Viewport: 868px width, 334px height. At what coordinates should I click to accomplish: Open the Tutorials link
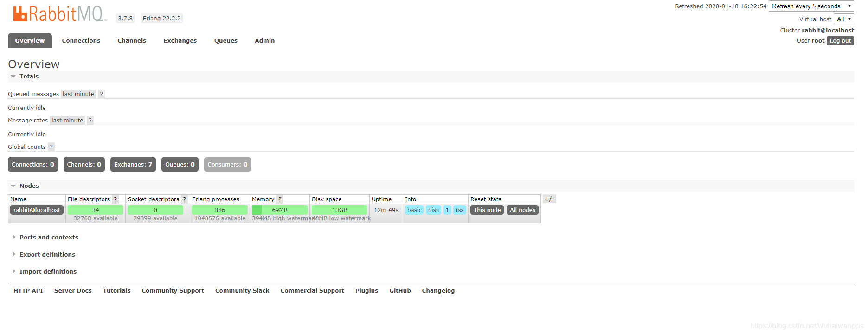tap(117, 290)
